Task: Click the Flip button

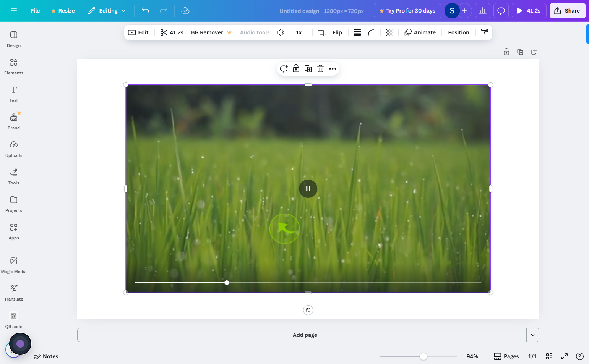Action: pyautogui.click(x=337, y=32)
